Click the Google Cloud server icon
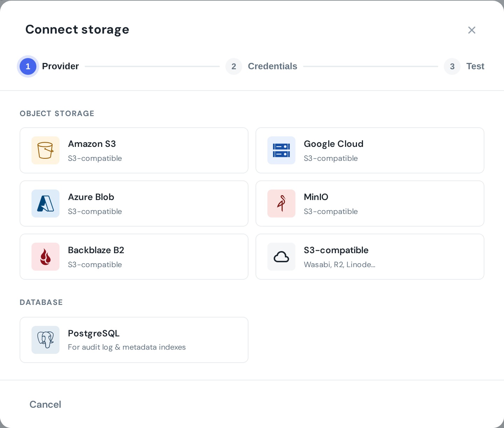Viewport: 504px width, 428px height. 281,150
